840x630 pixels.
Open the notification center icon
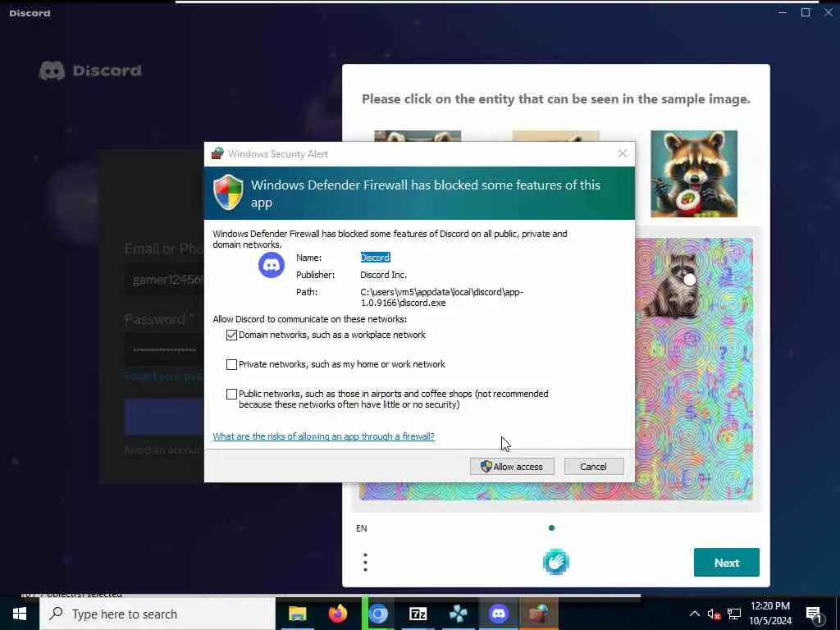[x=815, y=614]
